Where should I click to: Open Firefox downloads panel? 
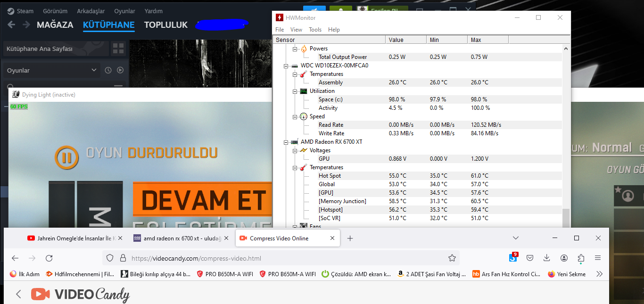tap(546, 258)
